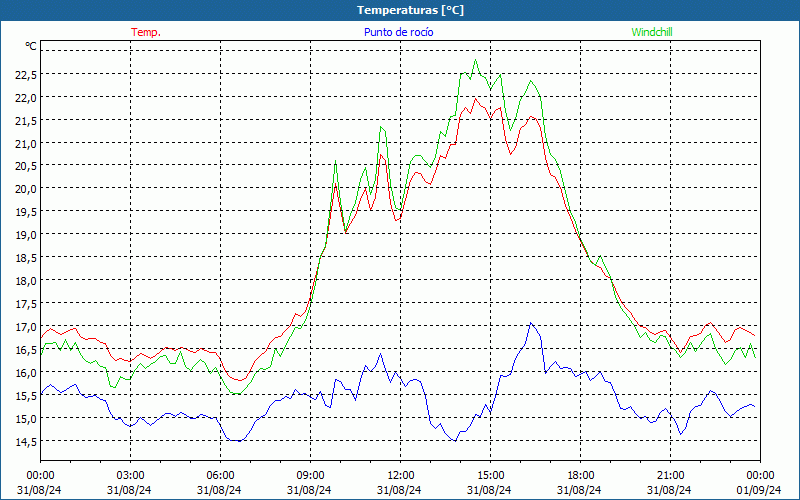Image resolution: width=800 pixels, height=500 pixels.
Task: Click the '16,5' y-axis value
Action: point(26,349)
